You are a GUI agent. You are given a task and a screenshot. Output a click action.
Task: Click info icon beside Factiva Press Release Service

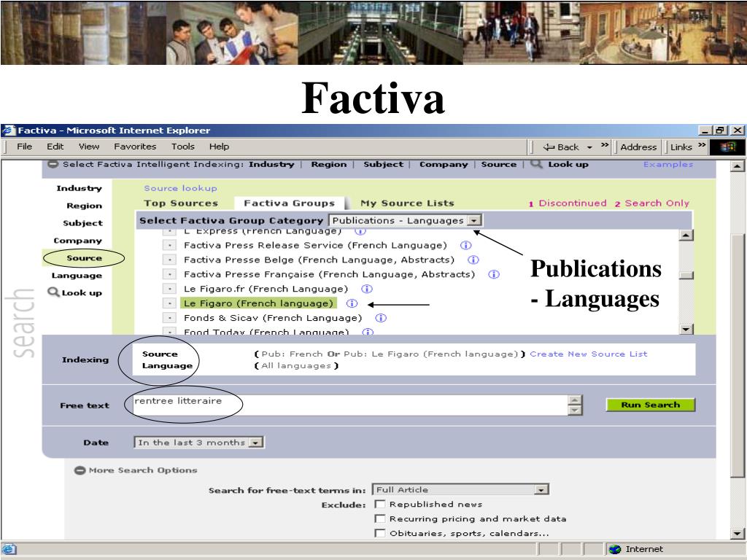click(x=466, y=245)
